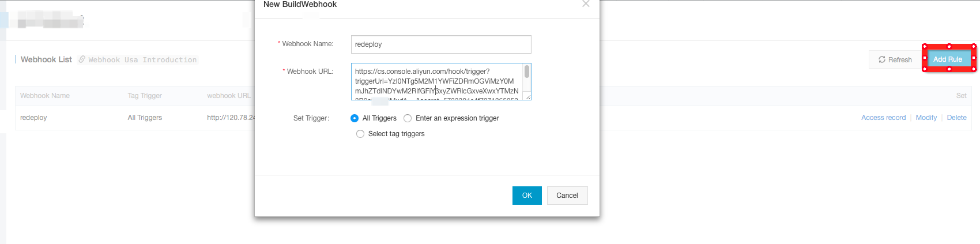Viewport: 980px width, 244px height.
Task: Modify the redeploy webhook
Action: click(x=926, y=118)
